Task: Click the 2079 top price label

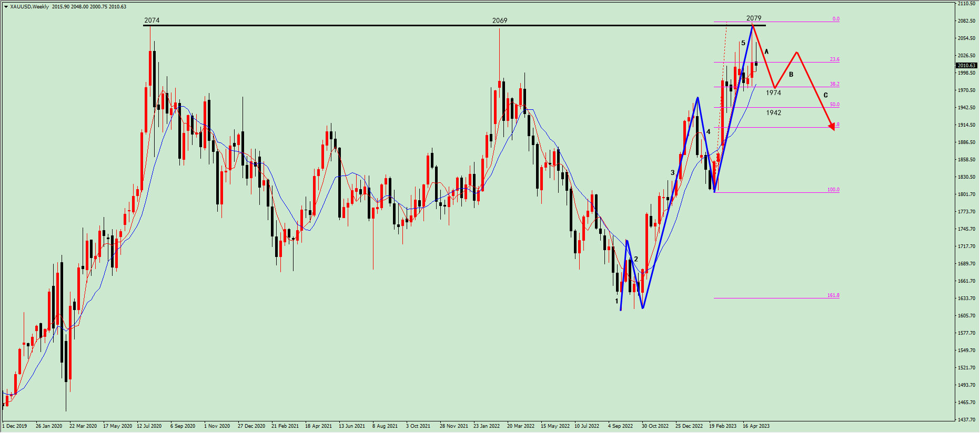Action: pyautogui.click(x=753, y=18)
